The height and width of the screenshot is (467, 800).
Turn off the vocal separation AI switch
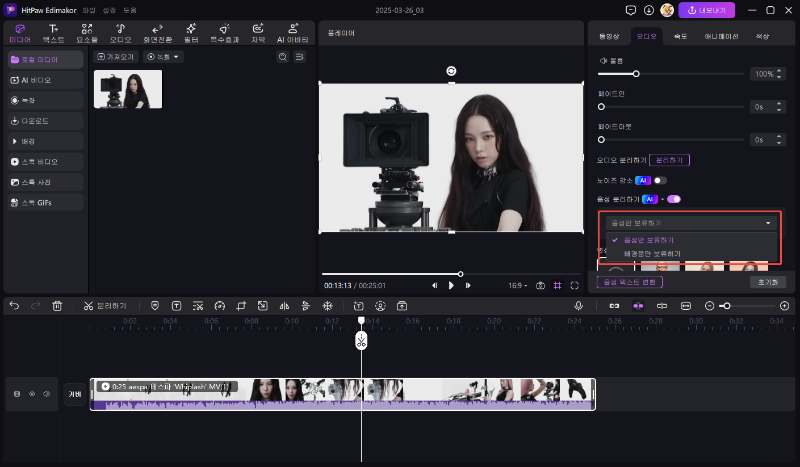pos(673,199)
